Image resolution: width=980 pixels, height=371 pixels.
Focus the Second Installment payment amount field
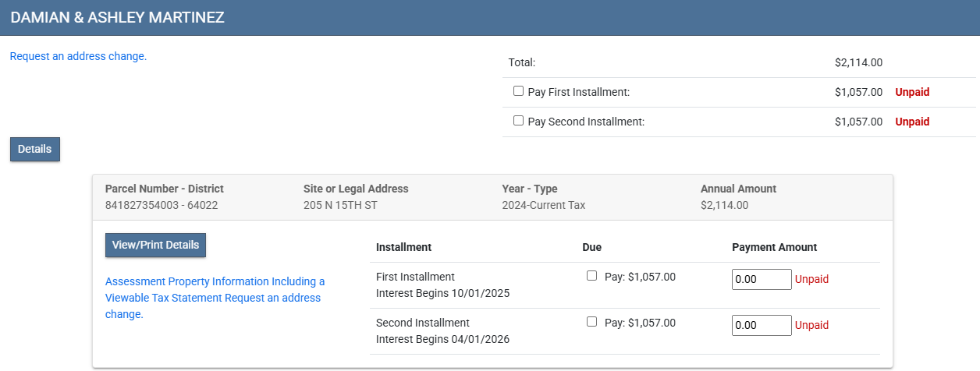pyautogui.click(x=761, y=325)
